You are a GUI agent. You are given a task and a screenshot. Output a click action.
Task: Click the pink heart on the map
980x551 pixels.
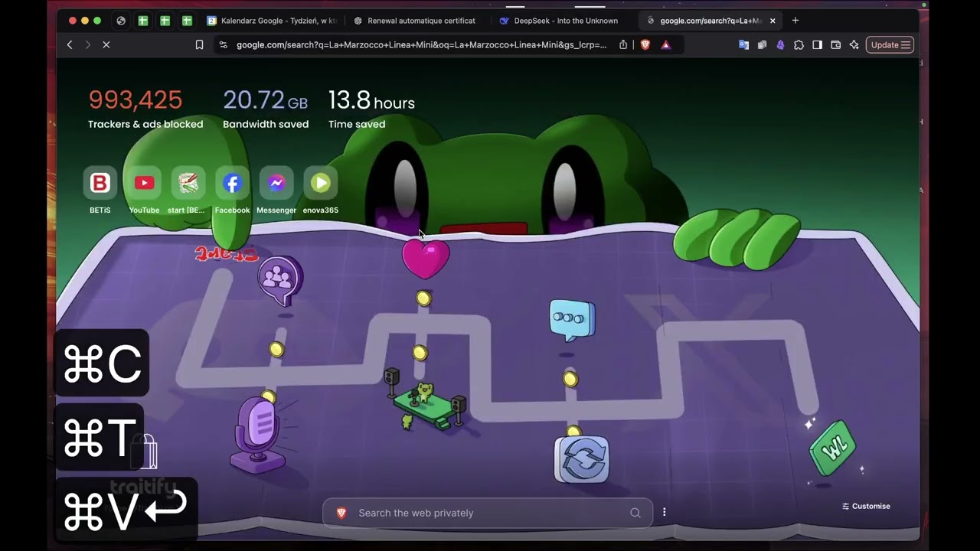[426, 259]
